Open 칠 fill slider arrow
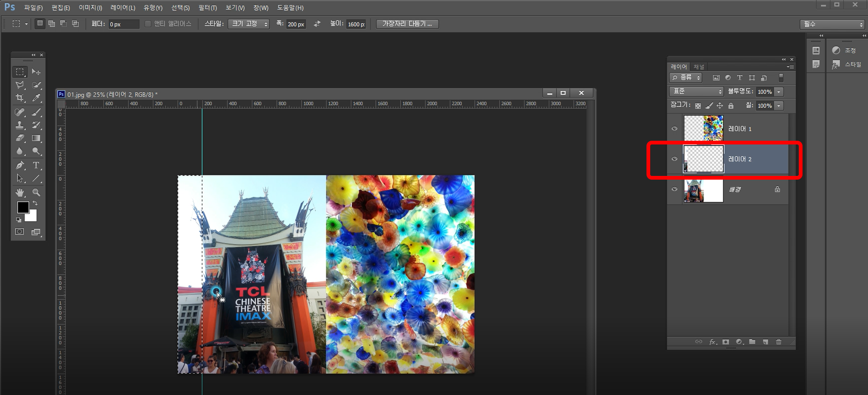This screenshot has height=395, width=868. (779, 106)
